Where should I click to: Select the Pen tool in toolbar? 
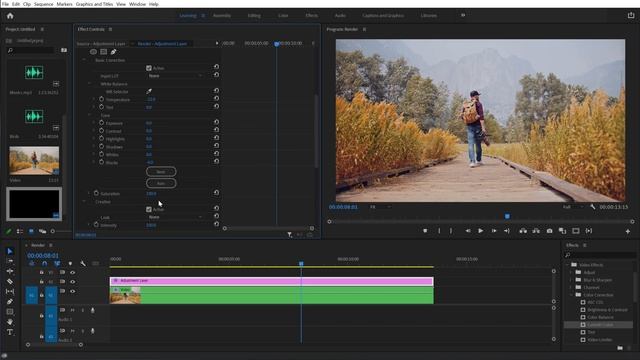[x=10, y=302]
